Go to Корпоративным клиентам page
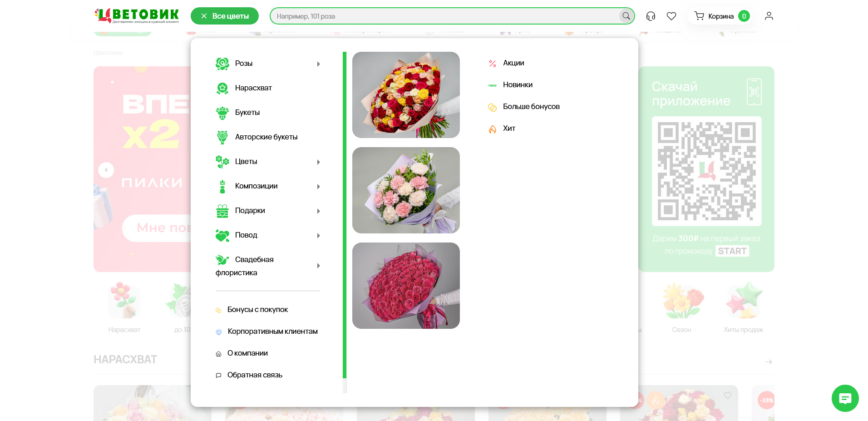This screenshot has height=421, width=868. tap(272, 332)
